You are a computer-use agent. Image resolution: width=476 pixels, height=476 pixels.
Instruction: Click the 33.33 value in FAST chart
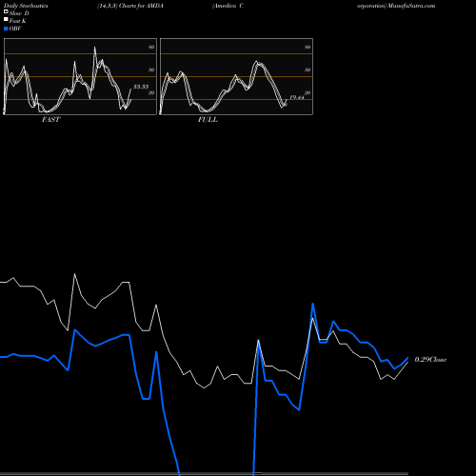141,87
